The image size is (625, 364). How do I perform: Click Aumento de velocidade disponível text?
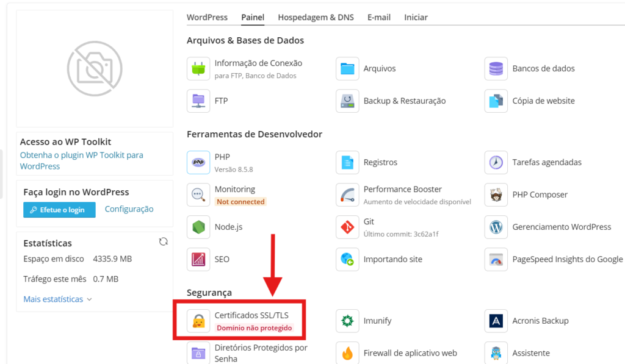(x=417, y=202)
